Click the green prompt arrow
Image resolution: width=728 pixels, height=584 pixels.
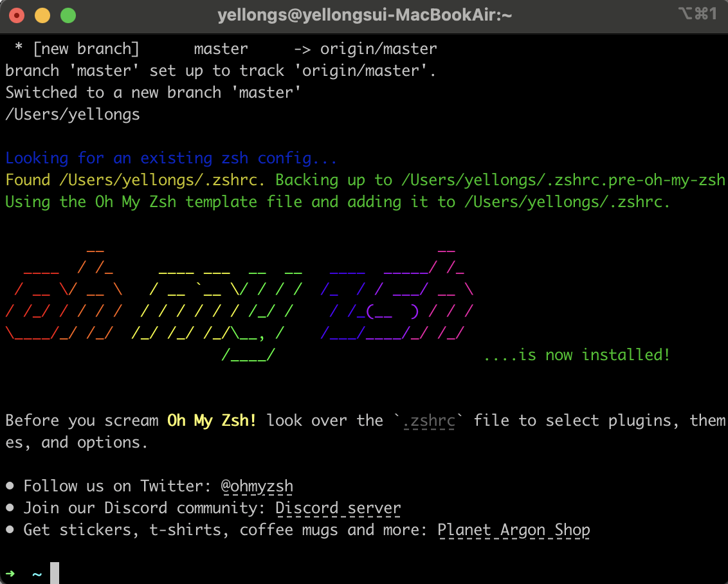pos(11,574)
